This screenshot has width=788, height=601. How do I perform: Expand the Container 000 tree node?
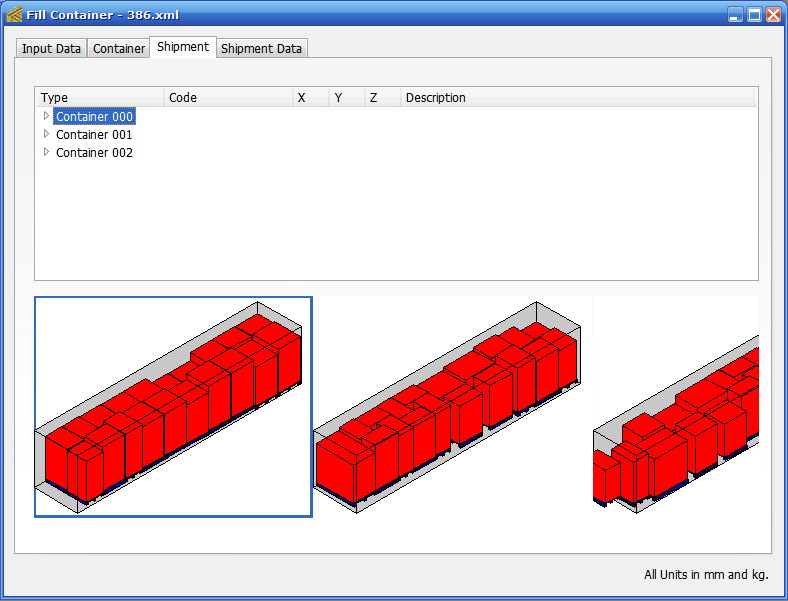point(46,116)
